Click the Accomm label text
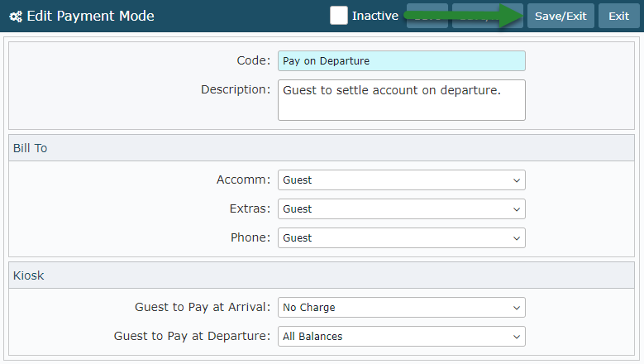The width and height of the screenshot is (644, 364). pyautogui.click(x=243, y=180)
